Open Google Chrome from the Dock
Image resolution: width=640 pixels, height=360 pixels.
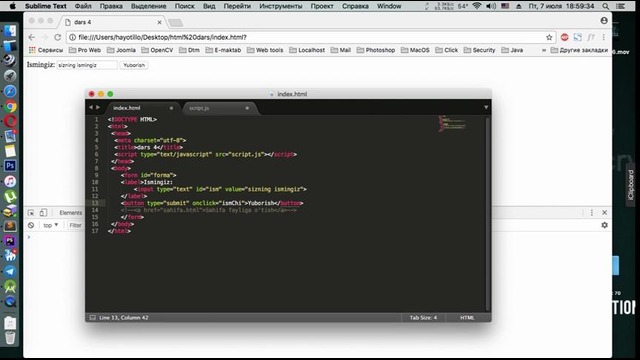pos(10,107)
